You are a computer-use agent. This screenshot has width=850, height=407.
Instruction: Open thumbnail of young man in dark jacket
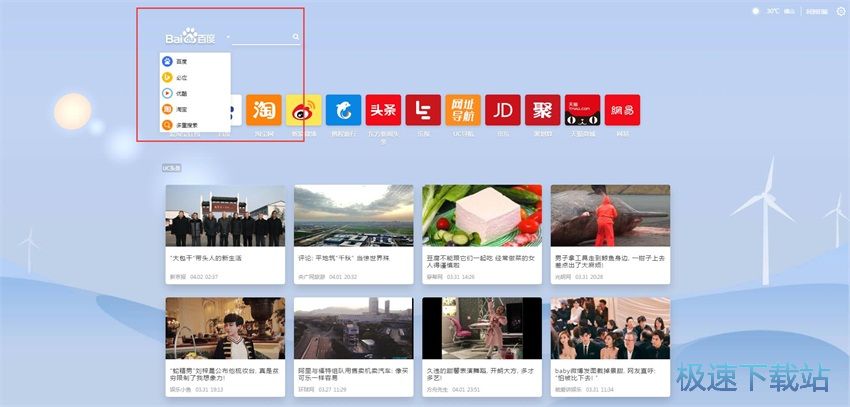click(225, 328)
